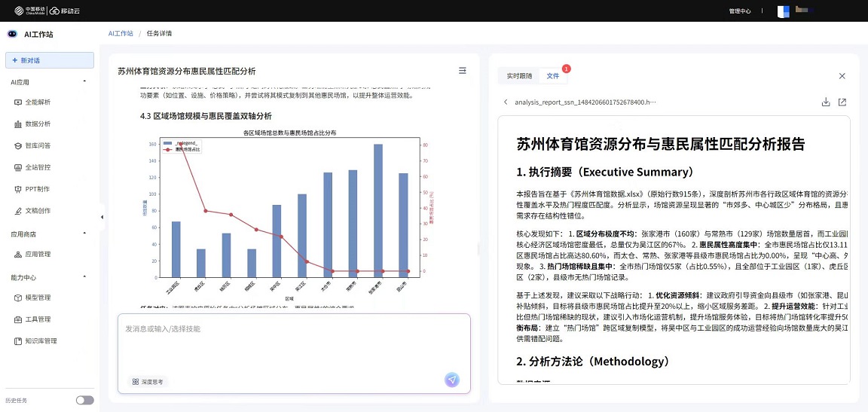
Task: Go back from the analysis report file
Action: point(506,102)
